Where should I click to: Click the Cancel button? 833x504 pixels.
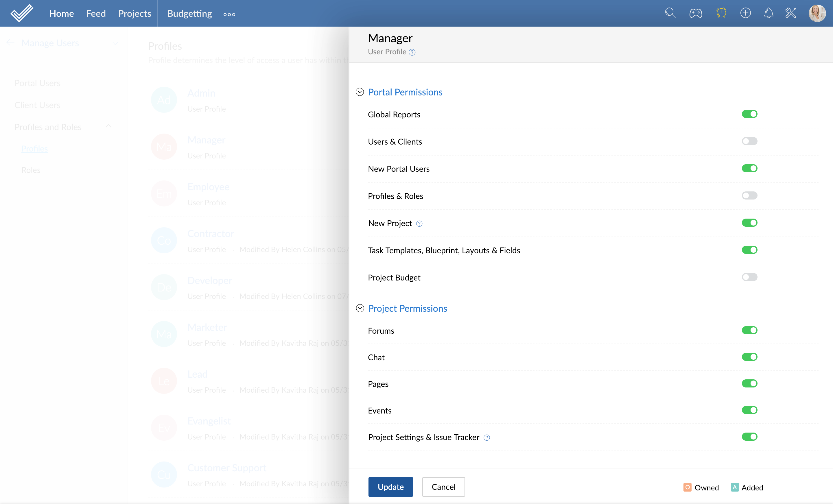click(443, 487)
